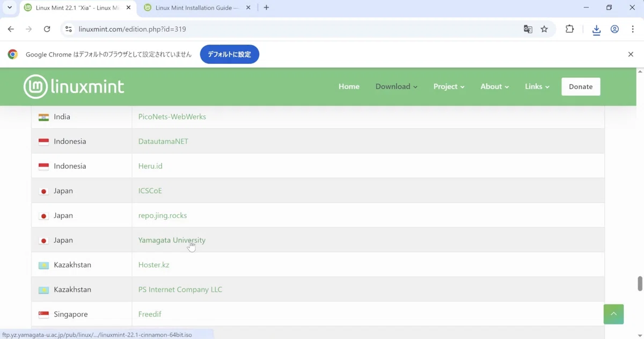Open the tab search dropdown arrow

(x=10, y=8)
